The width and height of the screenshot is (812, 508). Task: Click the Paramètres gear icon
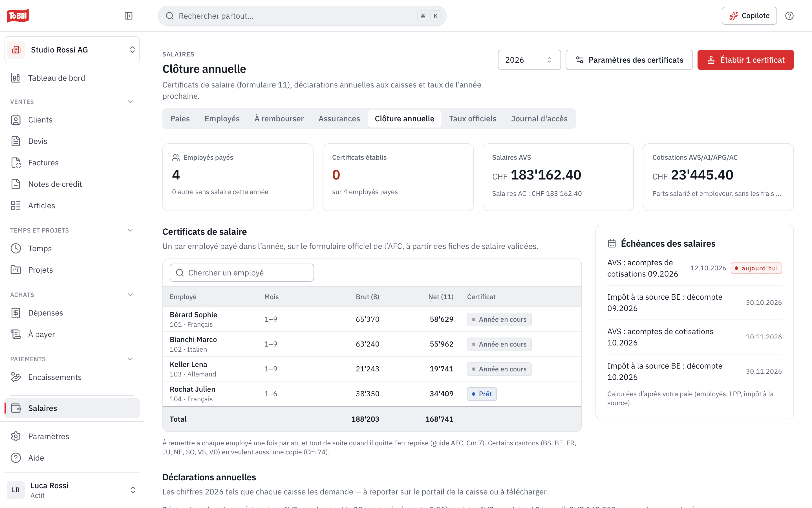[x=16, y=436]
